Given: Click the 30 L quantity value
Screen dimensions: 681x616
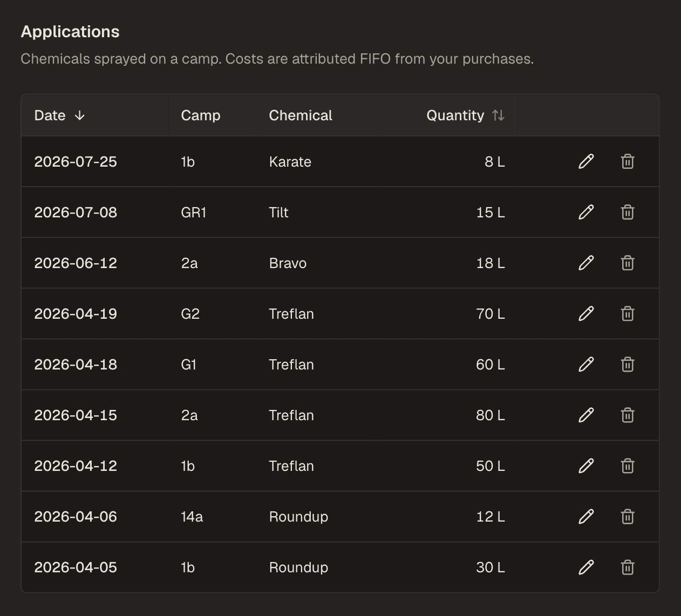Looking at the screenshot, I should 491,567.
